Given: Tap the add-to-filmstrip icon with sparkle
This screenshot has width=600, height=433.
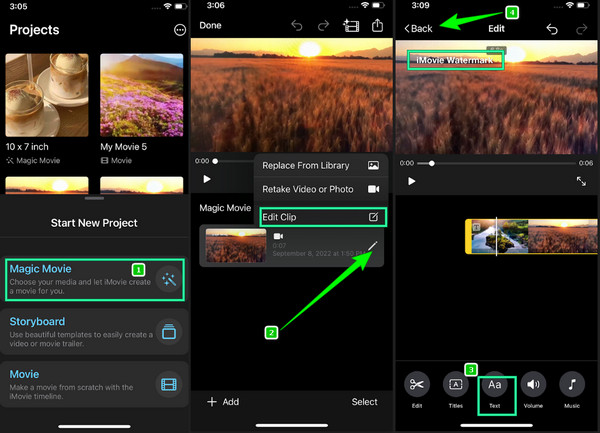Looking at the screenshot, I should click(x=351, y=26).
